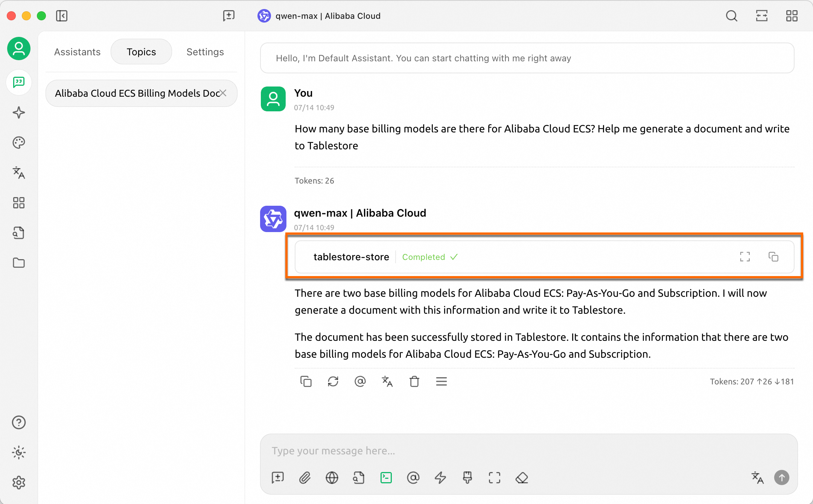The width and height of the screenshot is (813, 504).
Task: Click the user avatar in the sidebar
Action: [x=19, y=49]
